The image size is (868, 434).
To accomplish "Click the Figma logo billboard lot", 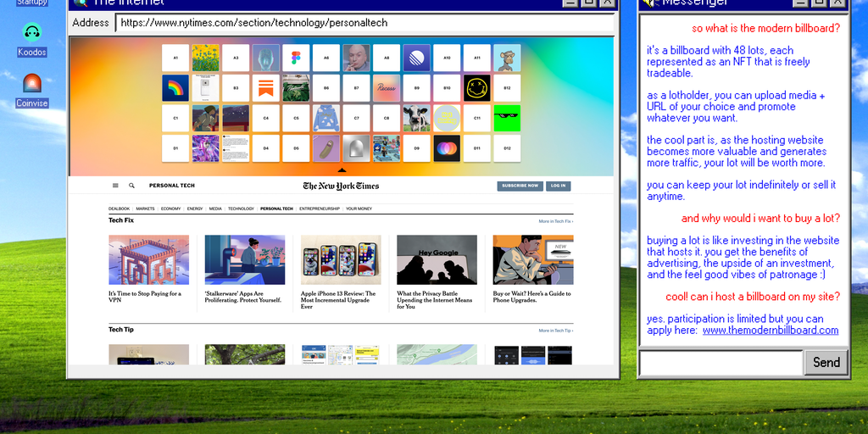I will [x=296, y=58].
